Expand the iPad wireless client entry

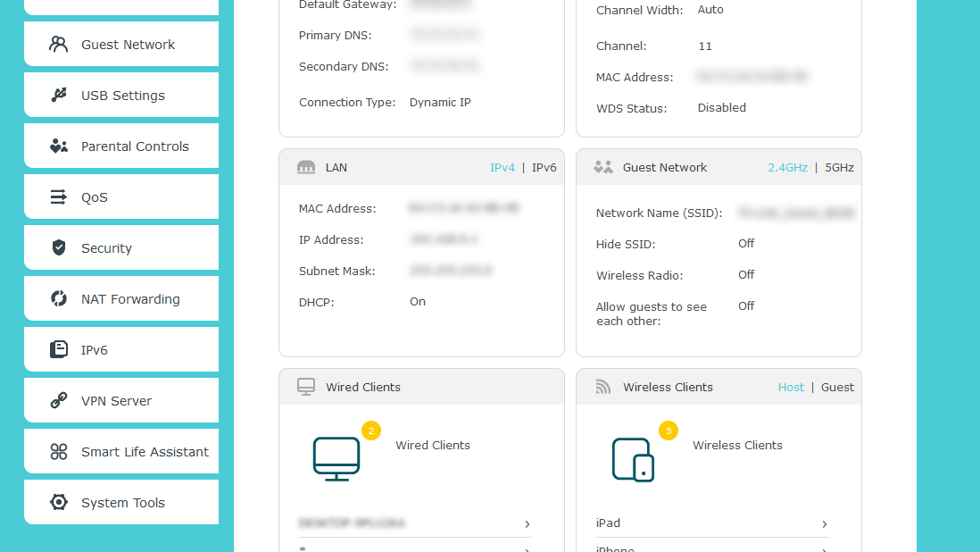click(x=824, y=524)
